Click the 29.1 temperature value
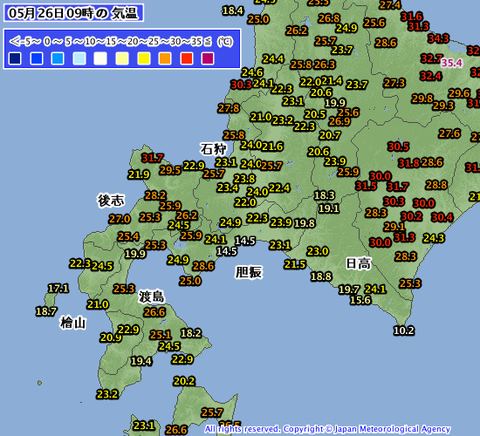 coord(394,227)
